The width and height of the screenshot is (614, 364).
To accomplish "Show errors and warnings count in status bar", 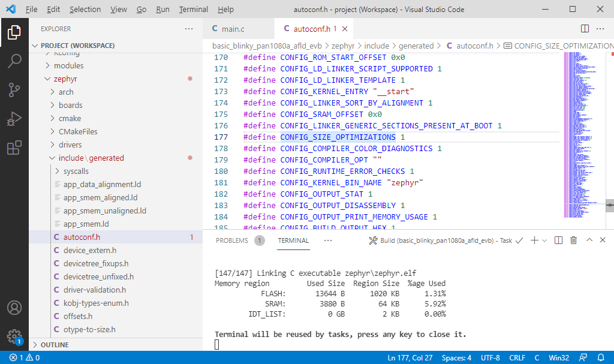I will (x=24, y=357).
